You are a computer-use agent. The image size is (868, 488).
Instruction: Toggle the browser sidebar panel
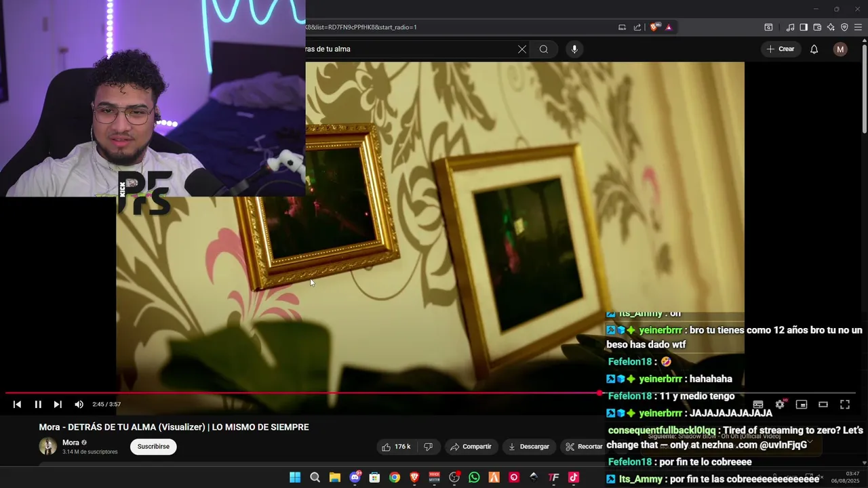(804, 27)
